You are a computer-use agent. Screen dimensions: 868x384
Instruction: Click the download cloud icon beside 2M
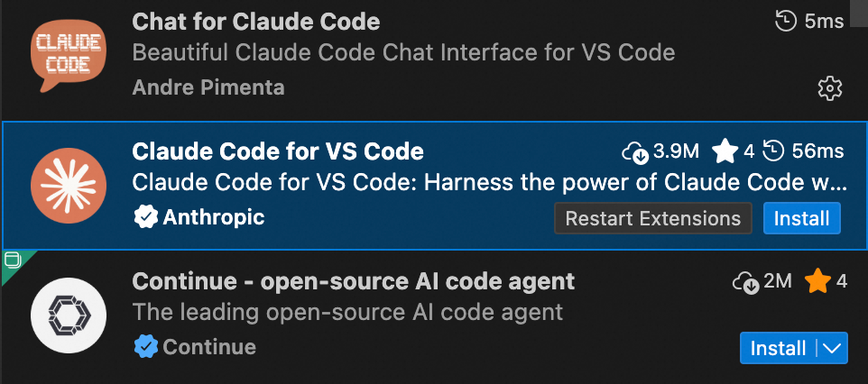pyautogui.click(x=745, y=282)
